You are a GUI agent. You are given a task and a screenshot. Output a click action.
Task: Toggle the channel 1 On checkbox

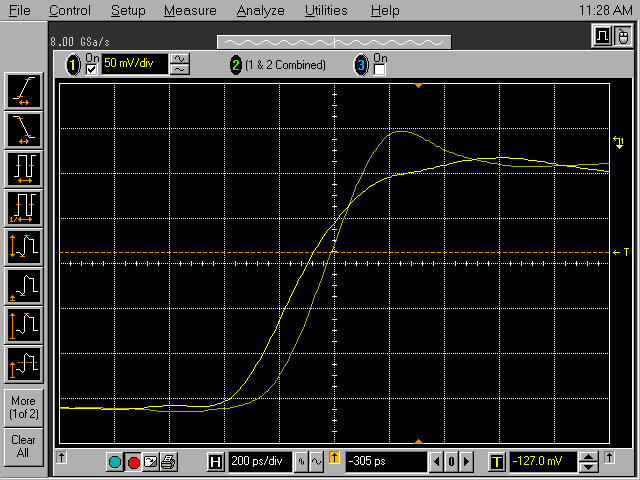(91, 70)
